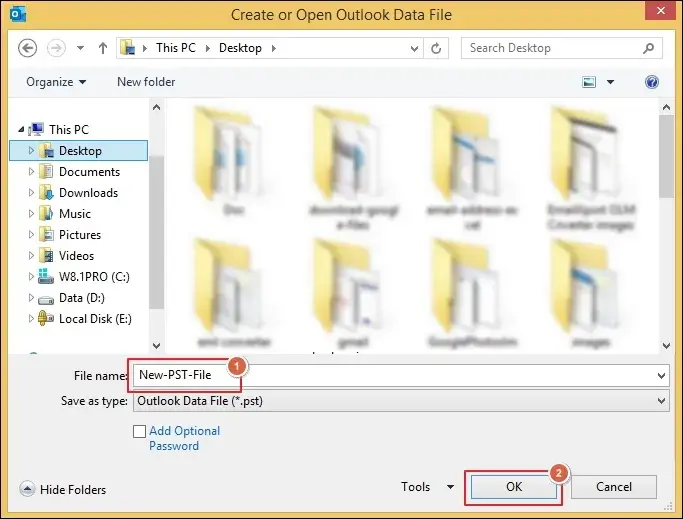Click the Pictures folder icon
This screenshot has height=519, width=683.
pos(46,234)
